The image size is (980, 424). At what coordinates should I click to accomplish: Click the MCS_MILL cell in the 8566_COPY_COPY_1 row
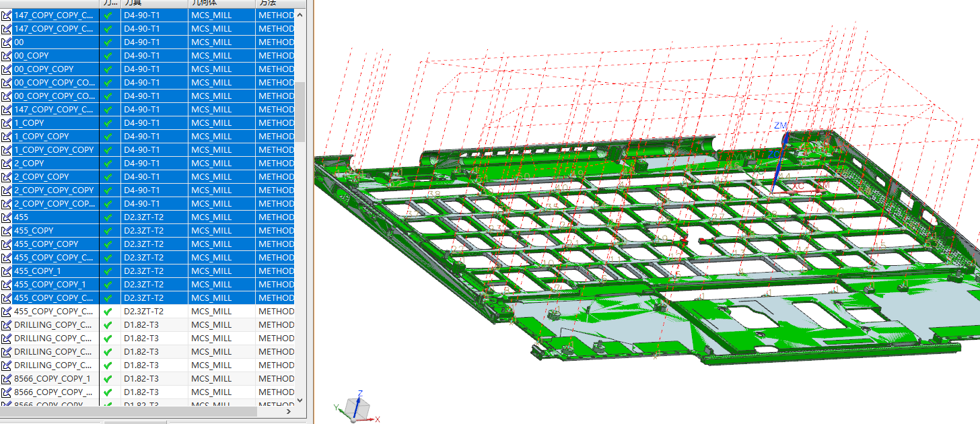click(221, 379)
